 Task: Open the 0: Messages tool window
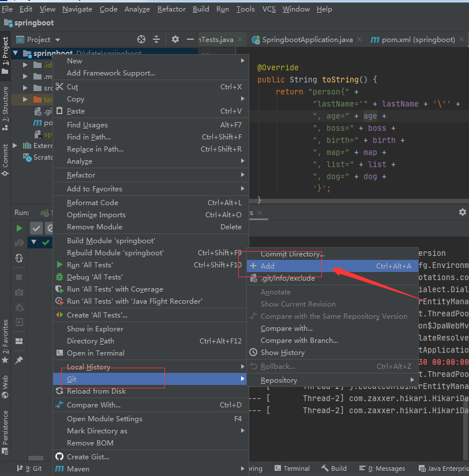click(382, 469)
